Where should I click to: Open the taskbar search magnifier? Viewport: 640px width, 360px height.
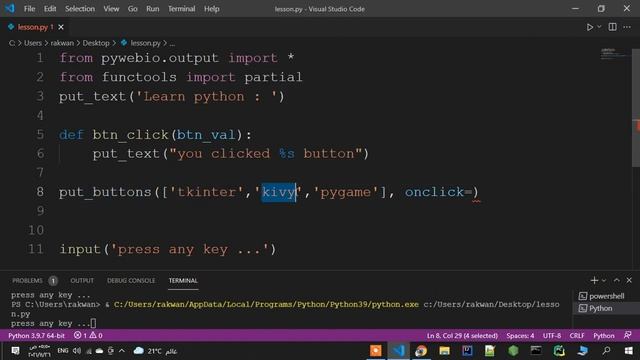tap(607, 351)
